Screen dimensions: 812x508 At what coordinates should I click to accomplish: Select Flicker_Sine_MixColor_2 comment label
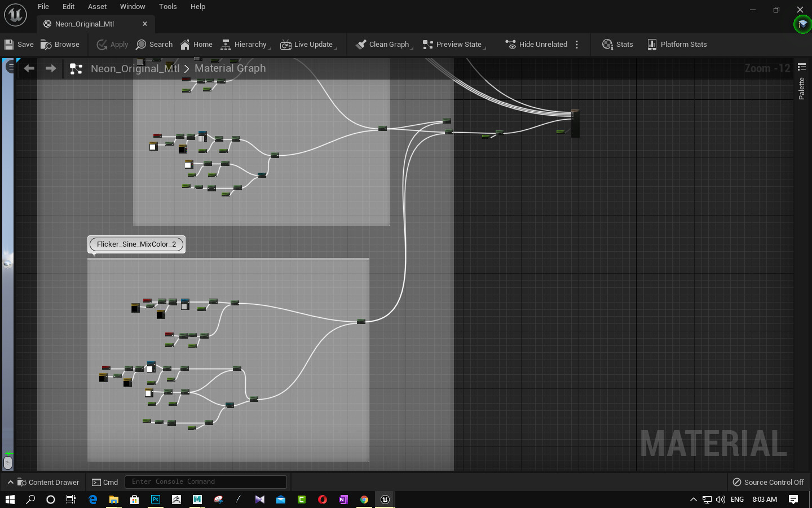click(136, 244)
